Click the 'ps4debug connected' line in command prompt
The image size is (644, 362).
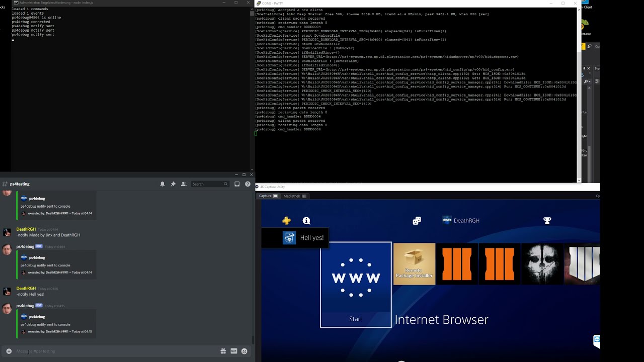[31, 22]
